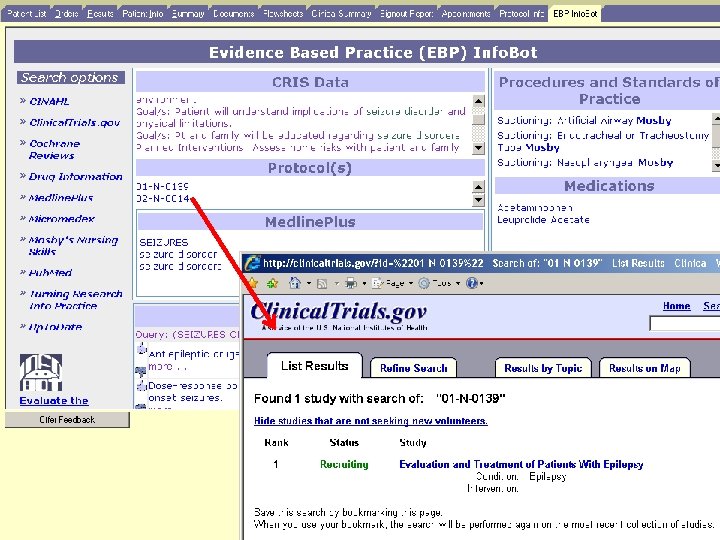Open 'Evaluation and Treatment of Patients With Epilepsy' study
The width and height of the screenshot is (720, 540).
[521, 464]
